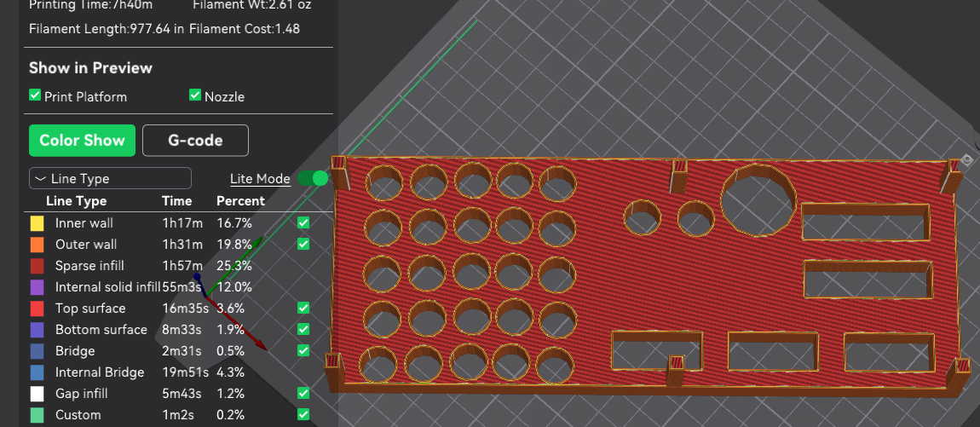Click the green Custom color swatch

click(37, 415)
